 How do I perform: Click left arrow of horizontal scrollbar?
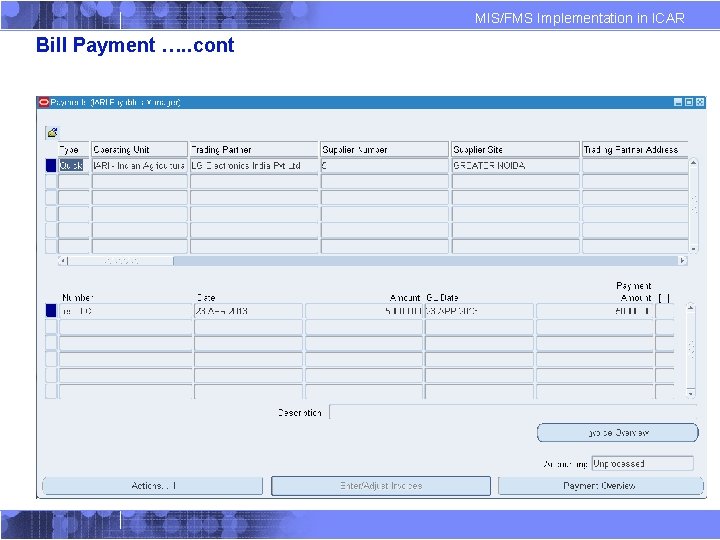(63, 261)
